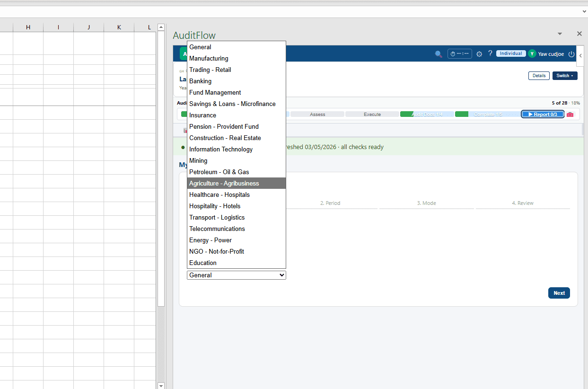Choose General from the dropdown list
Viewport: 588px width, 389px height.
tap(237, 47)
